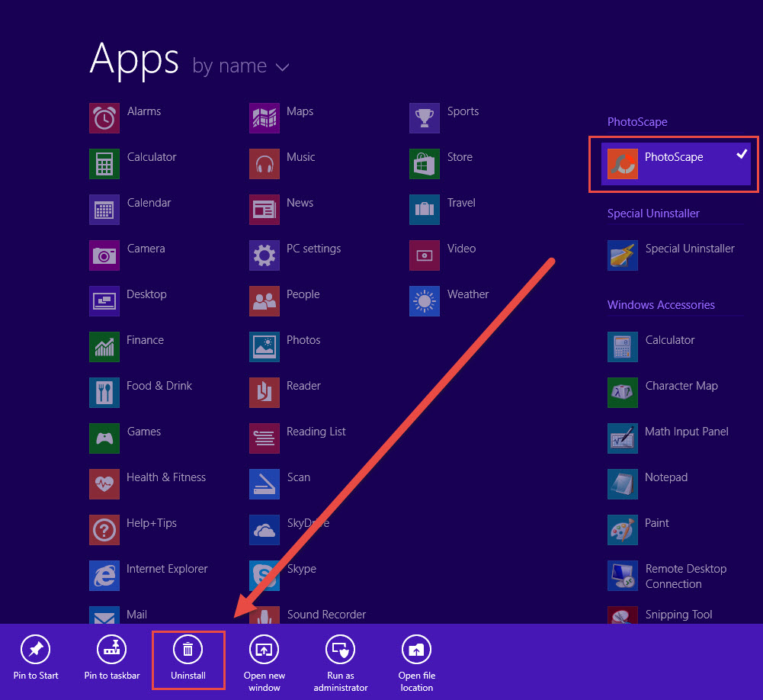Open the Scan app icon
Image resolution: width=763 pixels, height=700 pixels.
264,484
